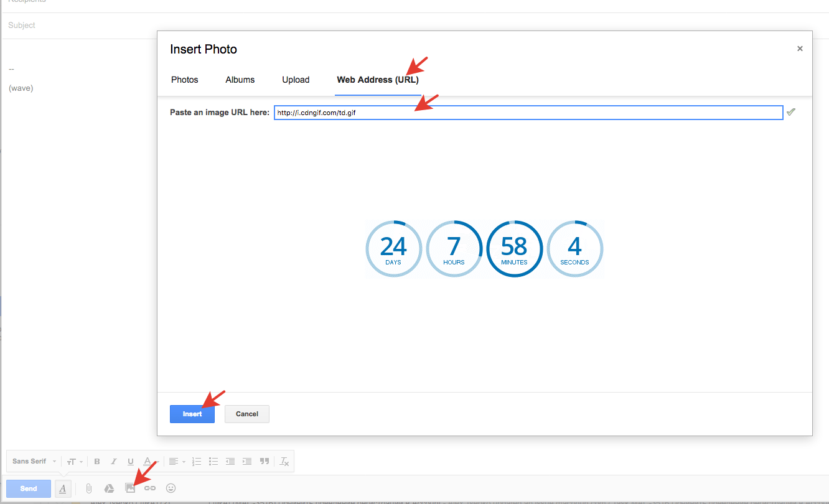Switch to the Upload tab

pyautogui.click(x=296, y=80)
